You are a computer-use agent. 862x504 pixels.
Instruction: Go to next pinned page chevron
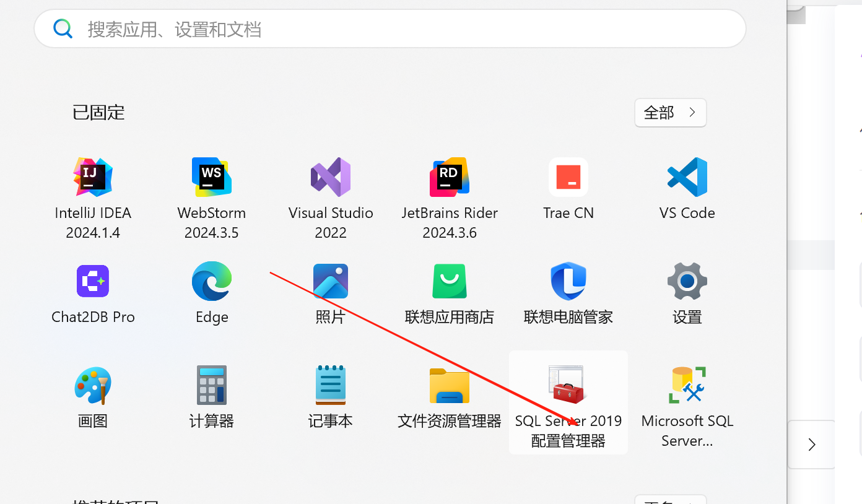click(x=812, y=444)
